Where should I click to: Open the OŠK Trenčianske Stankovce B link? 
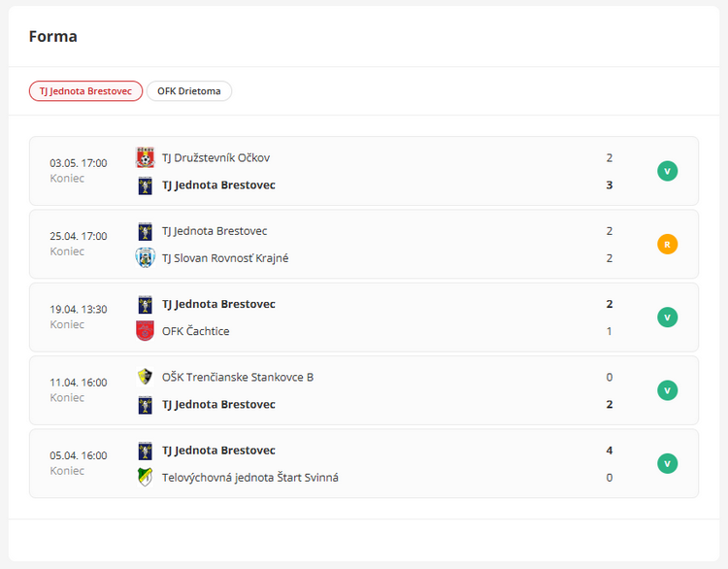pos(238,377)
